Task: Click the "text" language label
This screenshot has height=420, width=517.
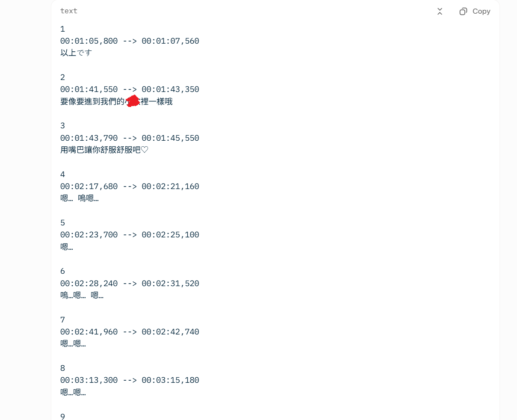Action: (69, 11)
